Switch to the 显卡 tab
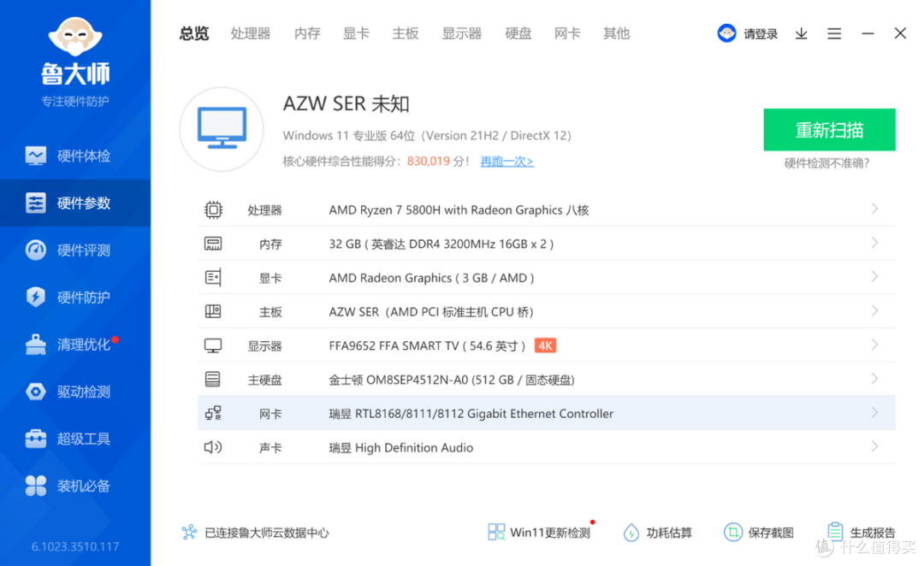This screenshot has width=924, height=566. click(356, 33)
